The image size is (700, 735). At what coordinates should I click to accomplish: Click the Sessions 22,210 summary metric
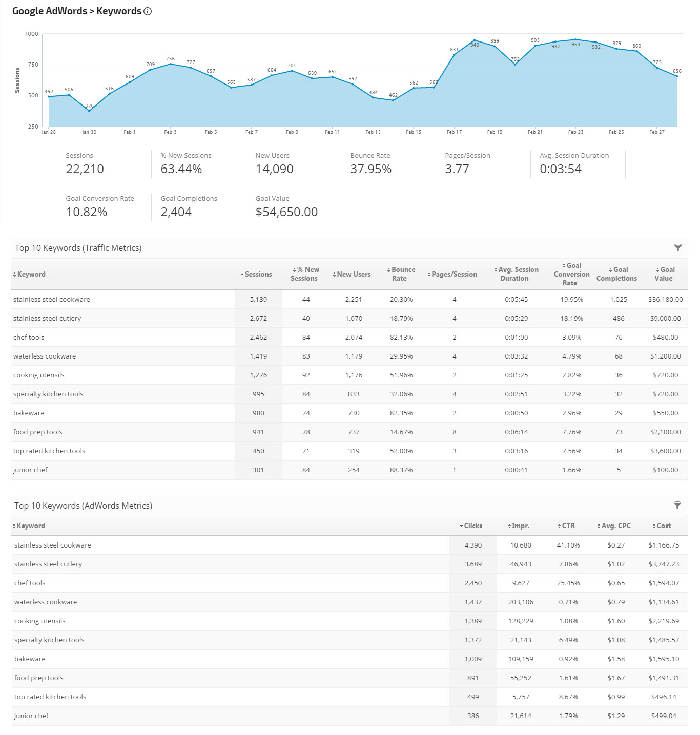(x=85, y=169)
